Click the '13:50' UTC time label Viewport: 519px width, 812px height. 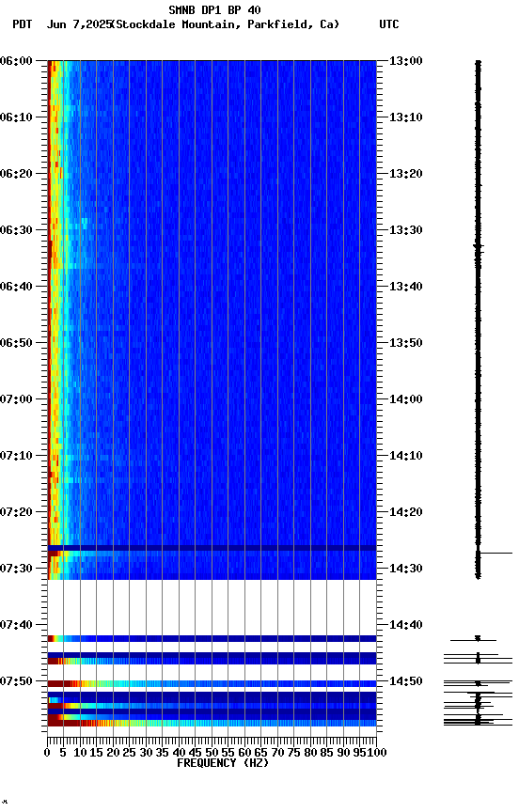pyautogui.click(x=406, y=343)
